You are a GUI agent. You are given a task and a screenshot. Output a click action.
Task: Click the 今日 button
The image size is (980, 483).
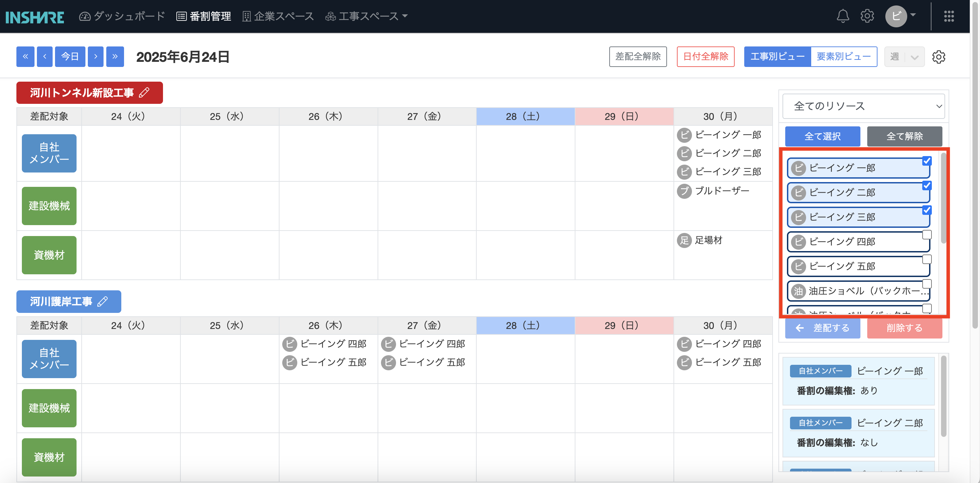coord(70,57)
